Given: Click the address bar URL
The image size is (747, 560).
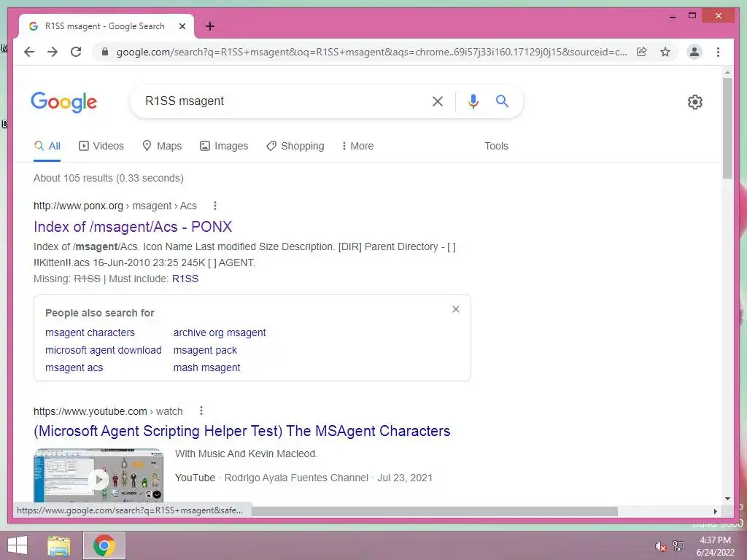Looking at the screenshot, I should click(371, 52).
